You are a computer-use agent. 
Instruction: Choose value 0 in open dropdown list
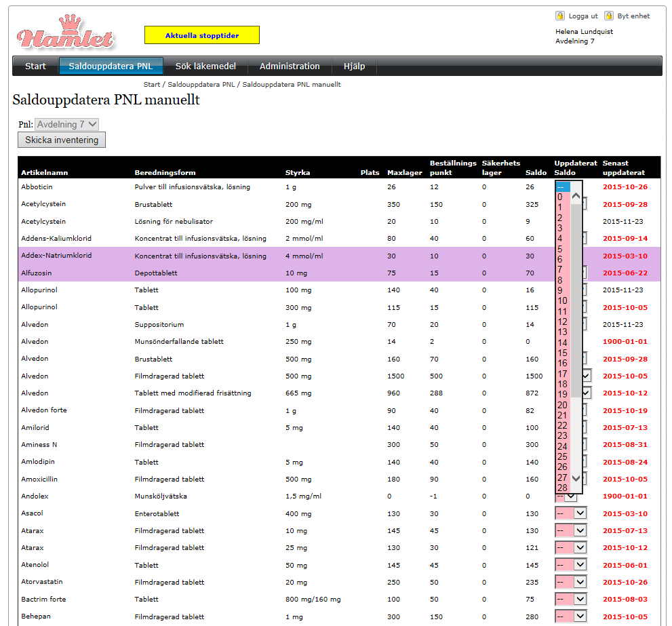[x=563, y=197]
